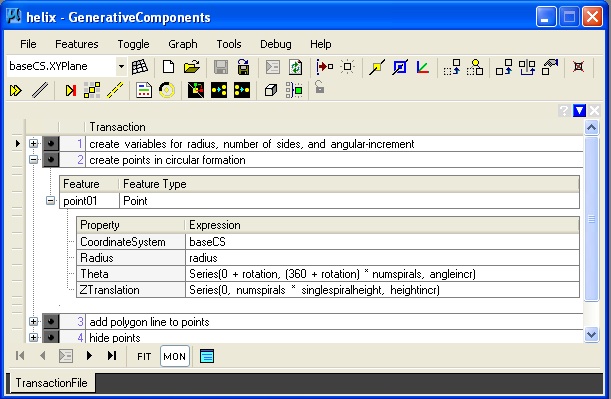Toggle the dark marker box on transaction 3
Image resolution: width=611 pixels, height=399 pixels.
pos(51,321)
